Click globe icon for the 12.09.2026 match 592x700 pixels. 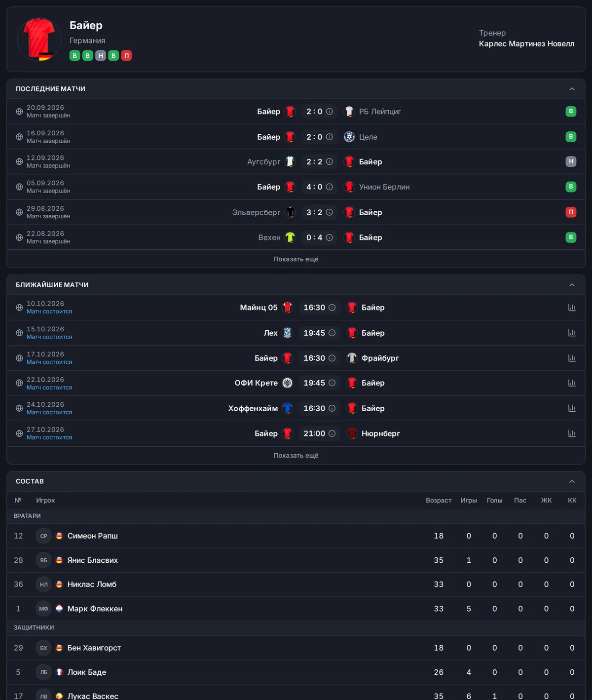pyautogui.click(x=19, y=161)
